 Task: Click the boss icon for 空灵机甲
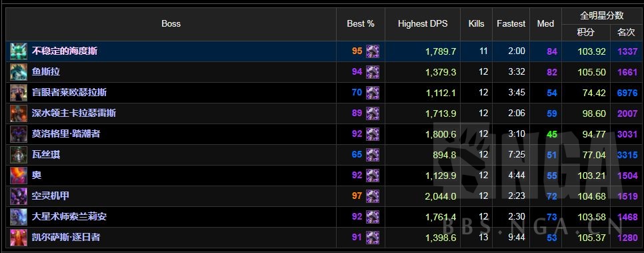click(x=19, y=196)
